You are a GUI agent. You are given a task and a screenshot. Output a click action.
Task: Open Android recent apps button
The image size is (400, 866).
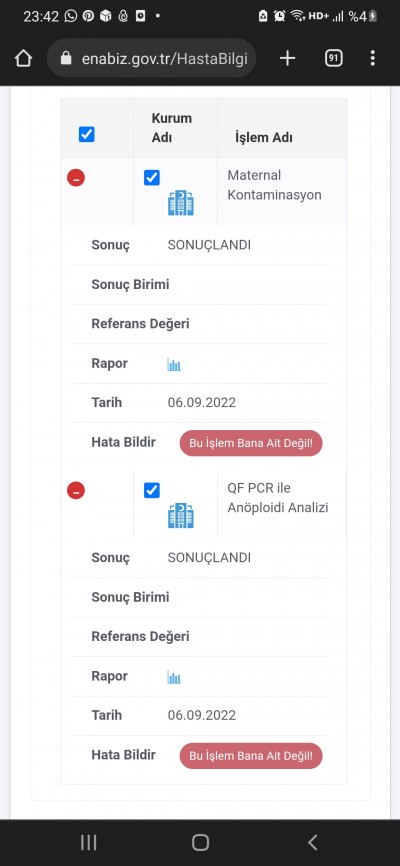pyautogui.click(x=88, y=842)
